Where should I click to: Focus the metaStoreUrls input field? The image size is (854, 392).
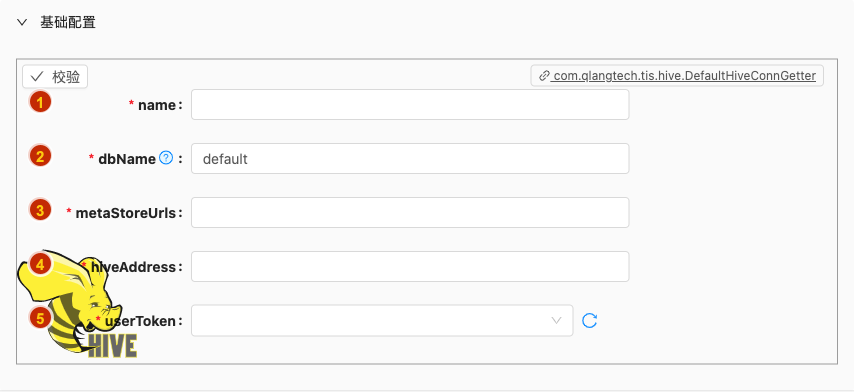click(x=410, y=212)
